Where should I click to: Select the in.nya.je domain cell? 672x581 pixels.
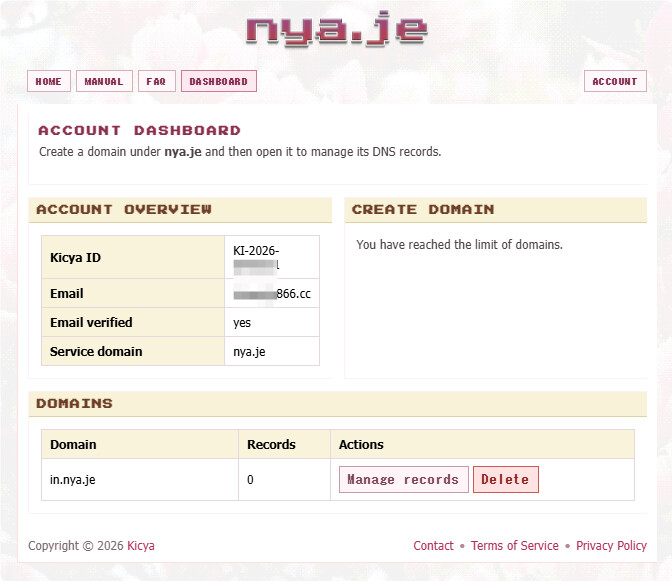point(140,479)
